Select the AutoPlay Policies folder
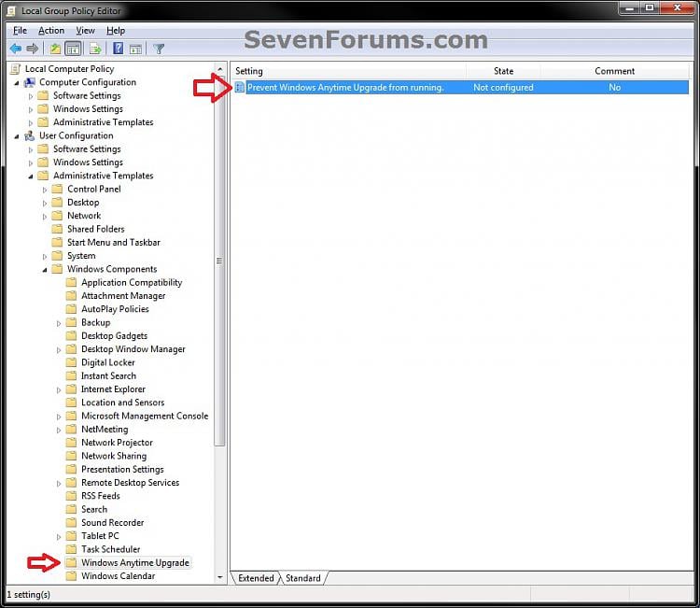The image size is (700, 608). [115, 309]
